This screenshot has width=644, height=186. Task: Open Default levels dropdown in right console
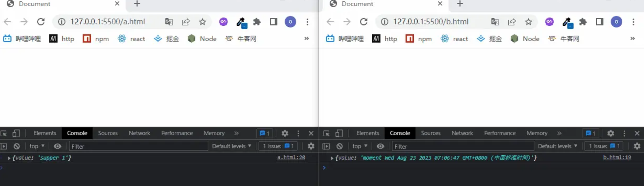click(x=557, y=146)
